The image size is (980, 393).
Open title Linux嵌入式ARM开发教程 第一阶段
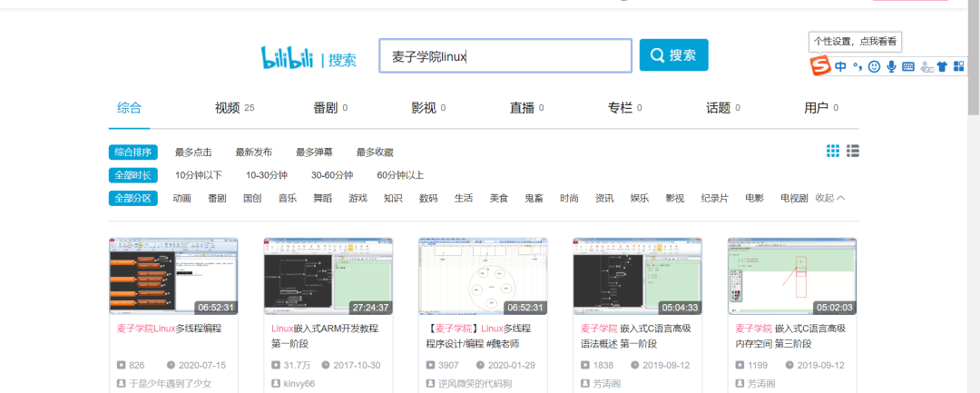coord(324,336)
